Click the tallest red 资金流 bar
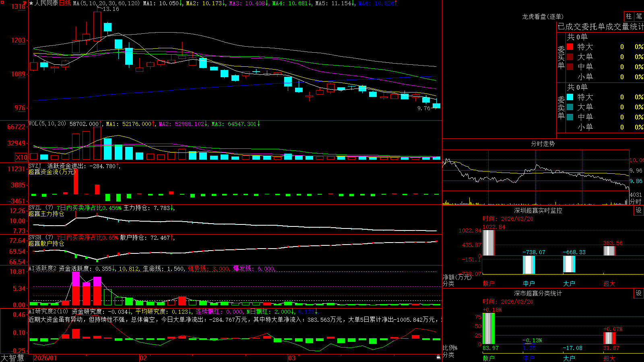Viewport: 644px width, 362px height. pos(76,182)
